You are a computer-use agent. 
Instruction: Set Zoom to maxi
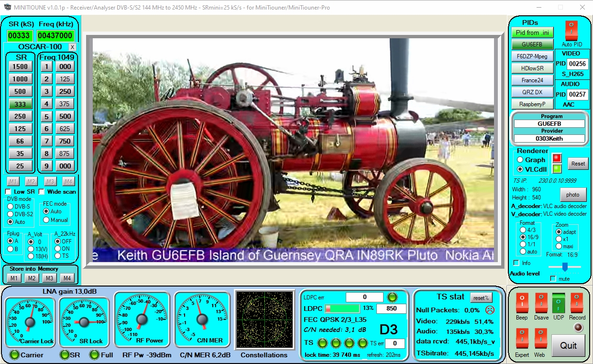(559, 246)
